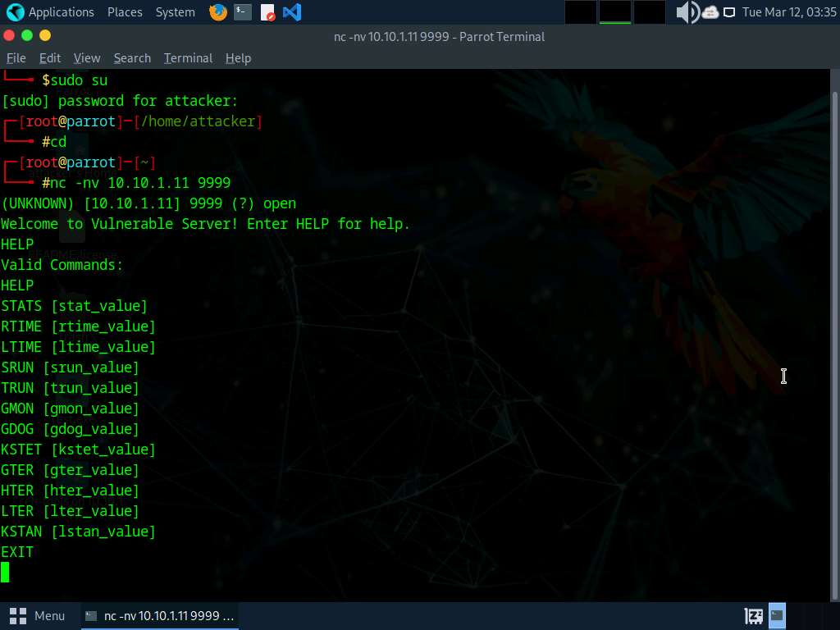Close the terminal with the red button
840x630 pixels.
[8, 35]
